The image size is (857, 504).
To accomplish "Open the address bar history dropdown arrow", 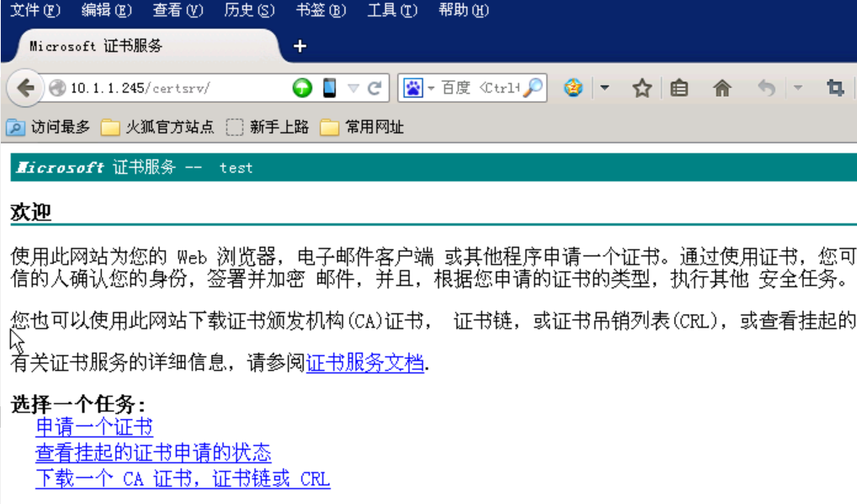I will click(354, 88).
